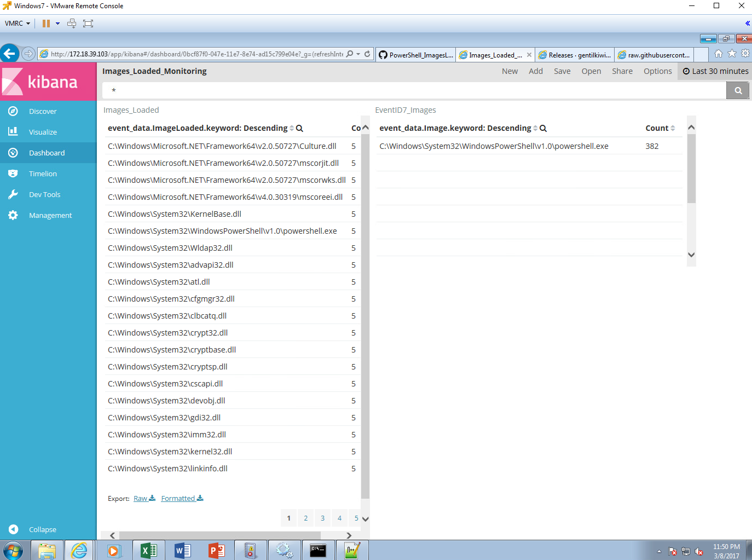The height and width of the screenshot is (560, 752).
Task: Open the Visualize bar-chart icon
Action: (x=13, y=132)
